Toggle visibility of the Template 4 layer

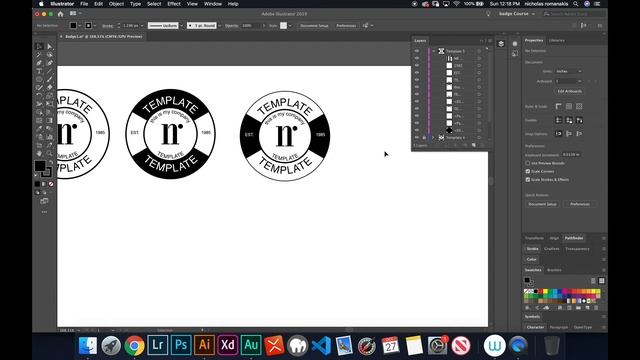click(417, 138)
